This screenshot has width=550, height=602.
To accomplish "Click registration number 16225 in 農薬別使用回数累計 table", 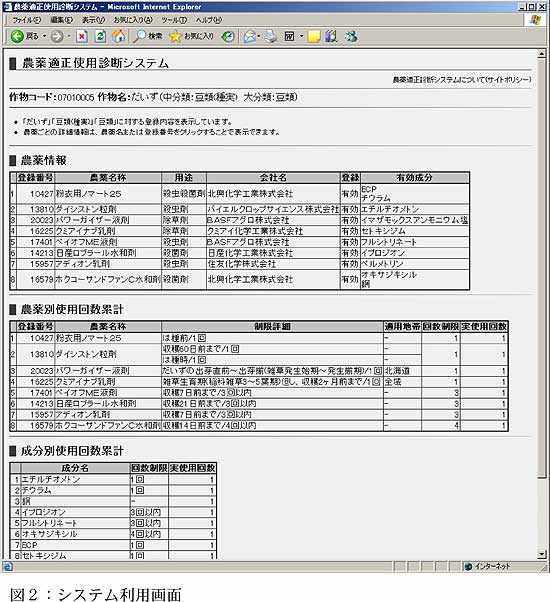I will click(41, 382).
